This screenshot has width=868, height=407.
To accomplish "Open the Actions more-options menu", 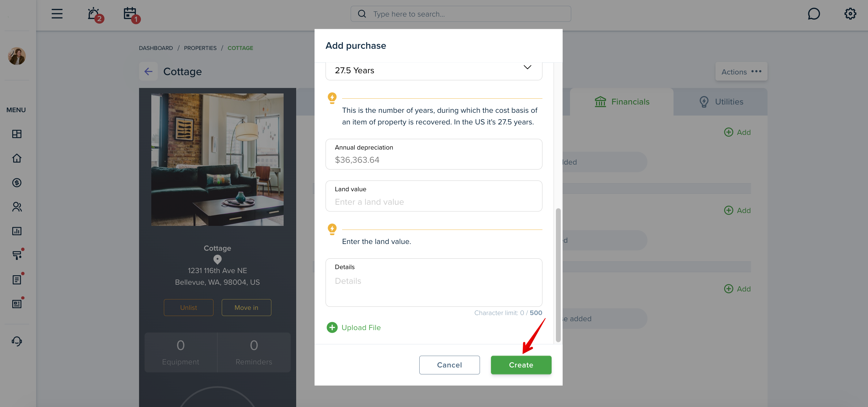I will point(741,71).
